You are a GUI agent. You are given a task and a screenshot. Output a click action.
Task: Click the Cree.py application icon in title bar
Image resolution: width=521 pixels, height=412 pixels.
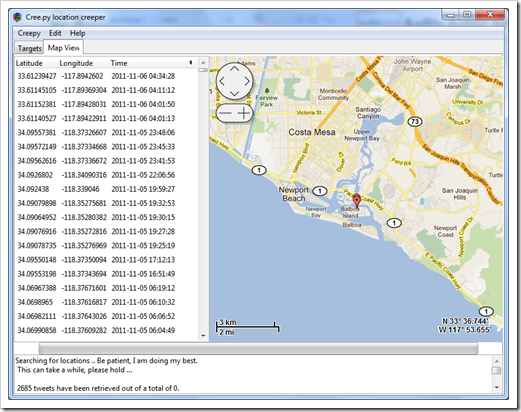17,17
